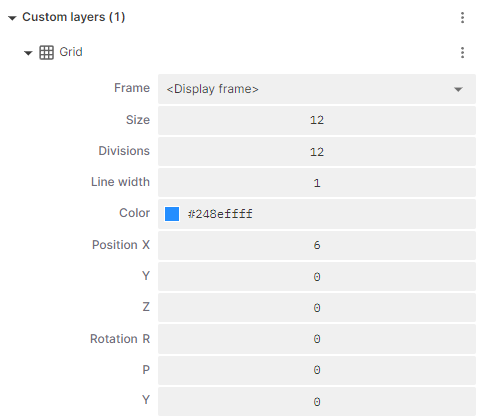The height and width of the screenshot is (418, 477).
Task: Click the Display frame dropdown arrow
Action: tap(458, 89)
